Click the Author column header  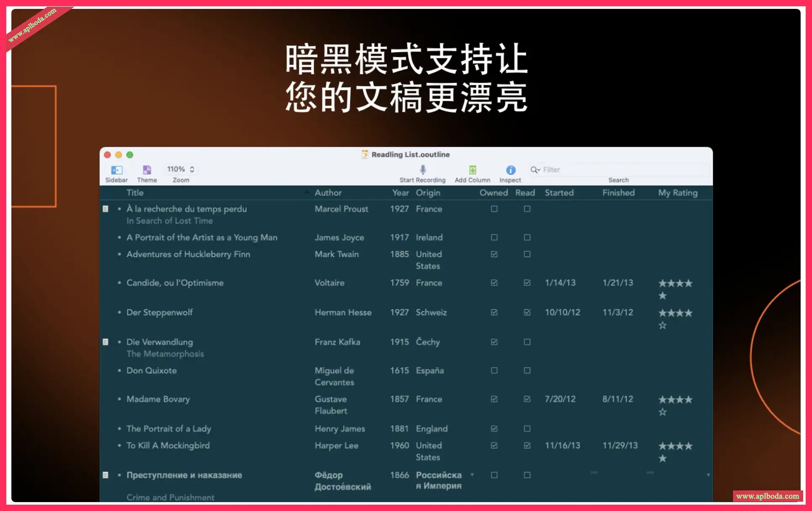pos(328,193)
